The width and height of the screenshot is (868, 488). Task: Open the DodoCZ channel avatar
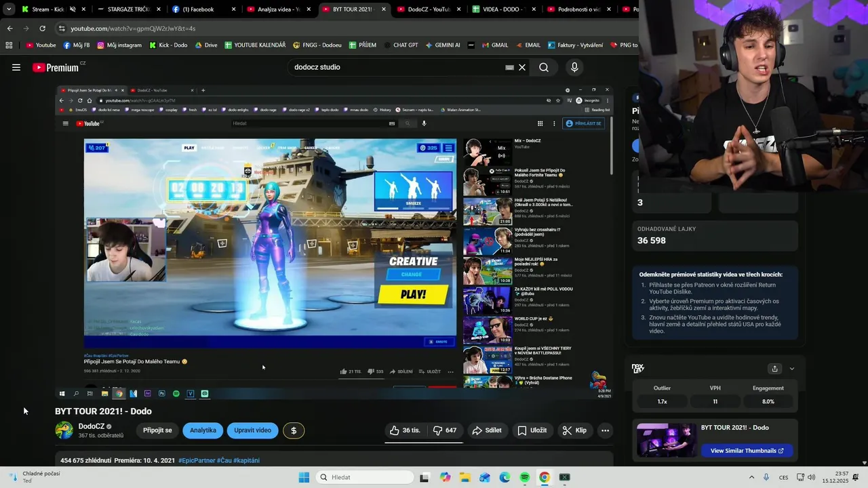click(x=64, y=430)
